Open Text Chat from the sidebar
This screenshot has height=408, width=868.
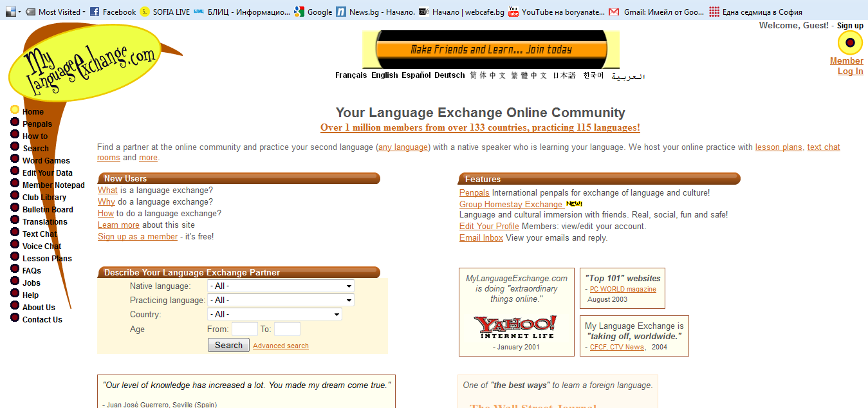tap(40, 234)
